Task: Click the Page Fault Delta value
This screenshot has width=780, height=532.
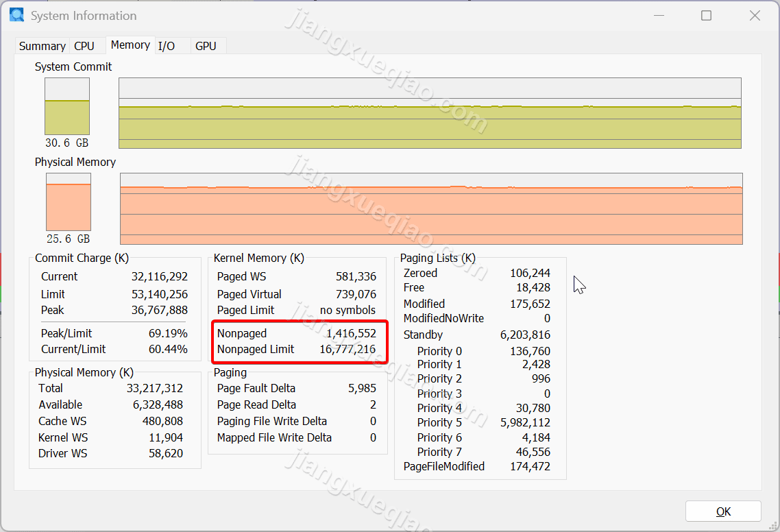Action: [x=362, y=389]
